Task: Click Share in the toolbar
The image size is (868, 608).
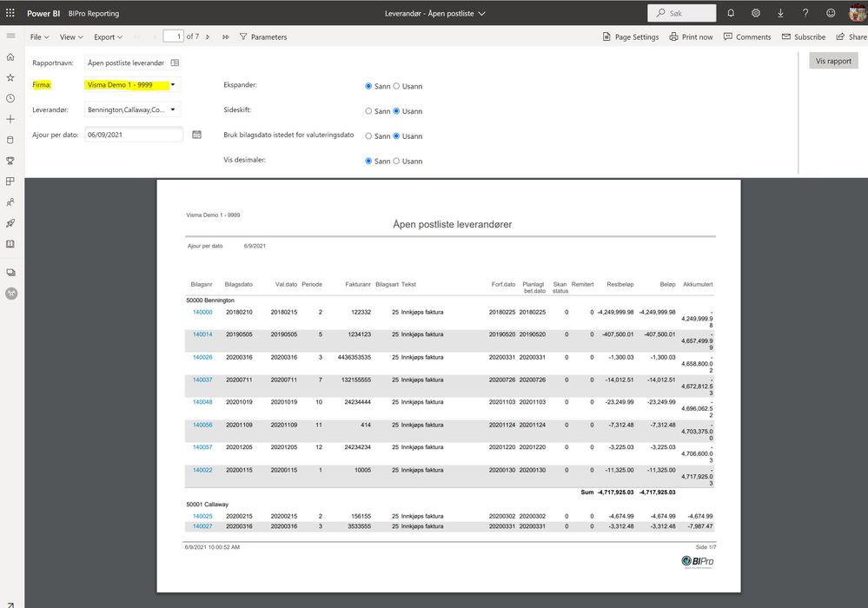Action: 851,37
